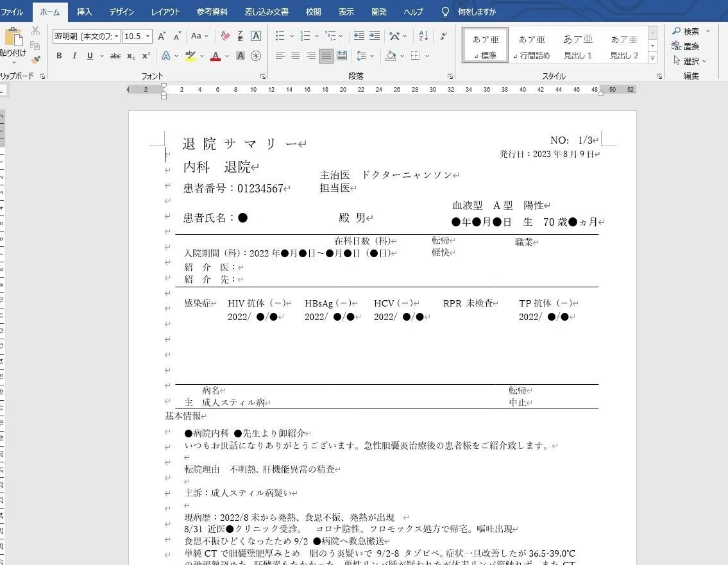The width and height of the screenshot is (728, 565).
Task: Apply superscript formatting
Action: point(146,56)
